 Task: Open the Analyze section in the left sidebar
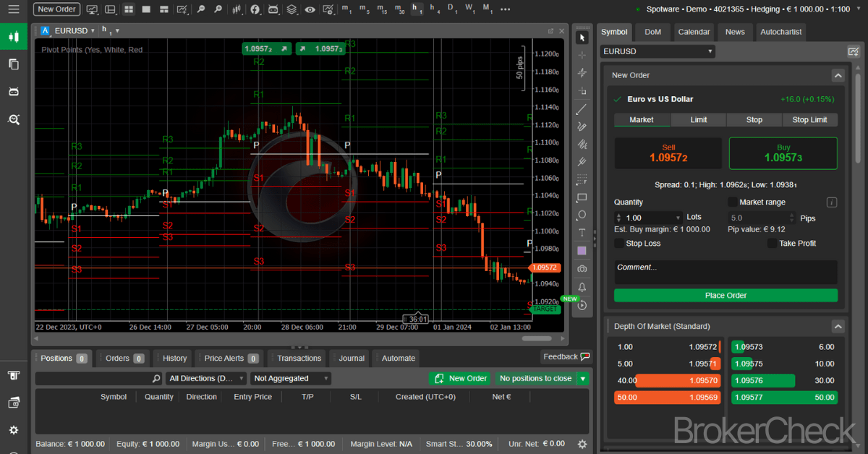pos(13,119)
